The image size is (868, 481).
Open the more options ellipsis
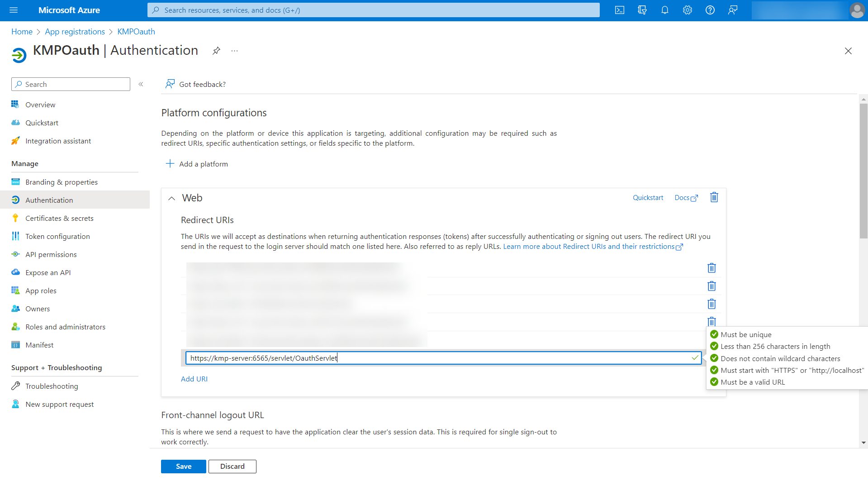[234, 51]
